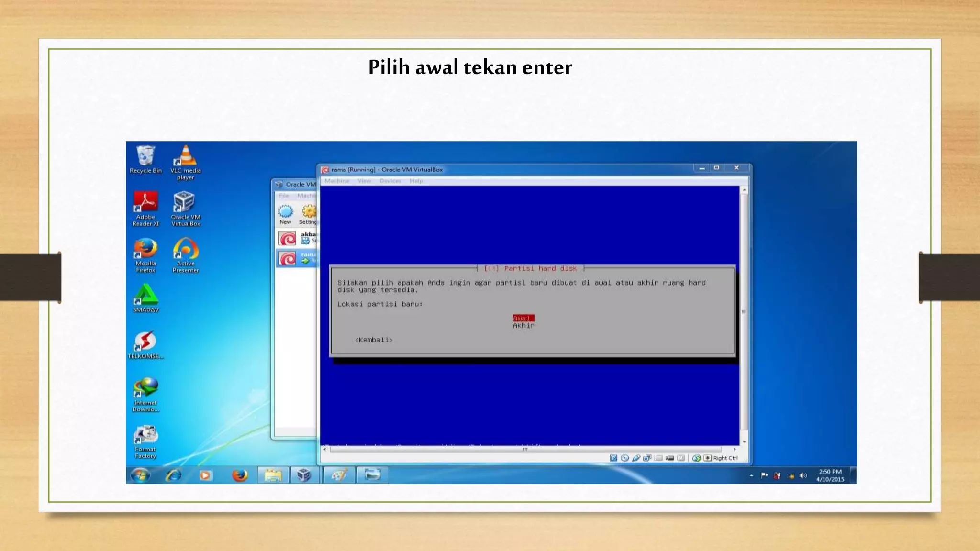Image resolution: width=980 pixels, height=551 pixels.
Task: Open the Windows Start menu
Action: pos(140,475)
